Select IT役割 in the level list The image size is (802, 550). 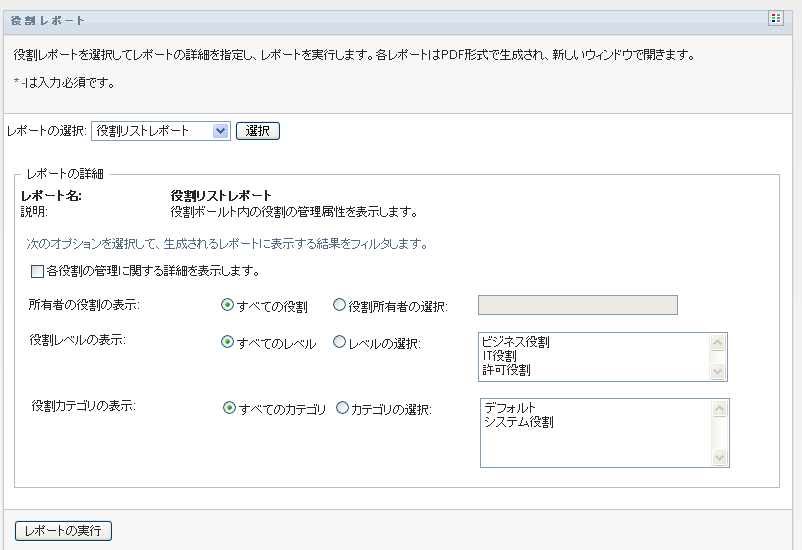point(499,356)
